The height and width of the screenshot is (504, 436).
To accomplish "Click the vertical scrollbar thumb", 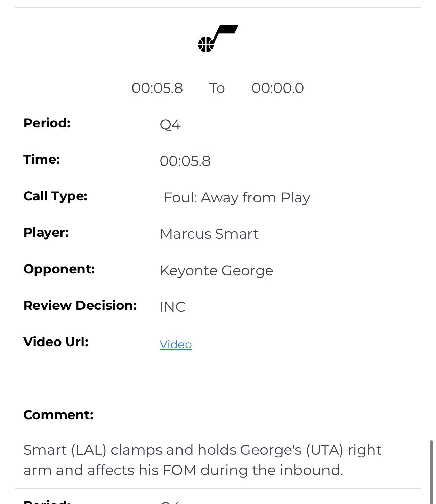I will click(431, 472).
